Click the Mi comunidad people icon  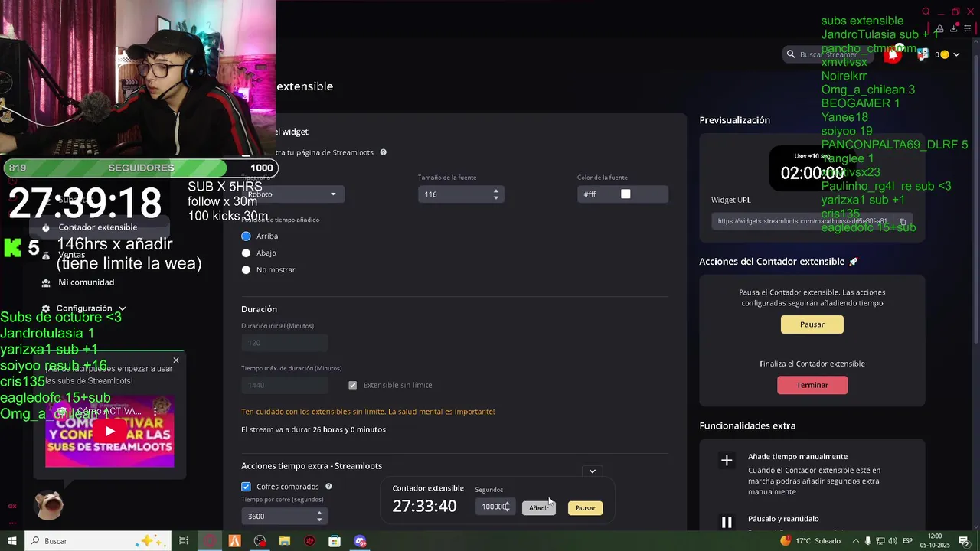tap(46, 282)
